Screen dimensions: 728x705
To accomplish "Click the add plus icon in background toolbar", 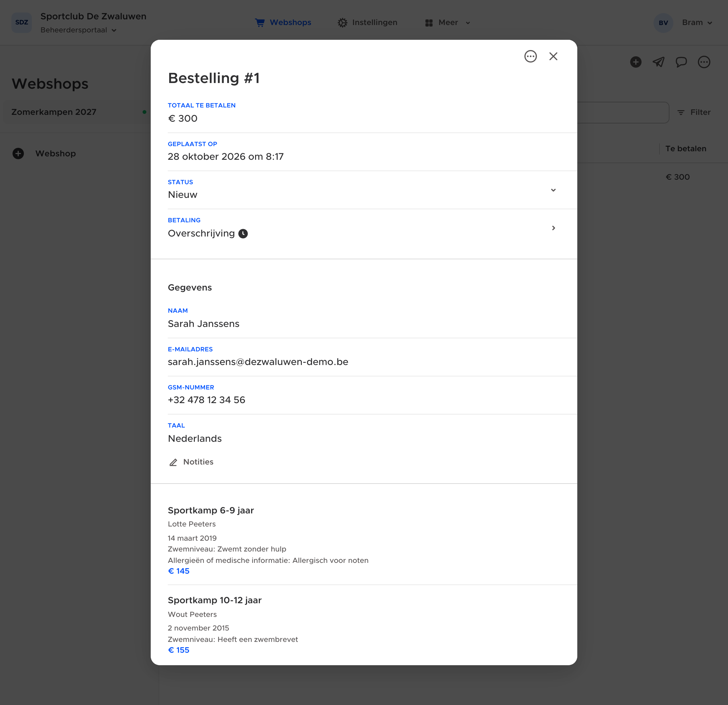I will (x=636, y=62).
